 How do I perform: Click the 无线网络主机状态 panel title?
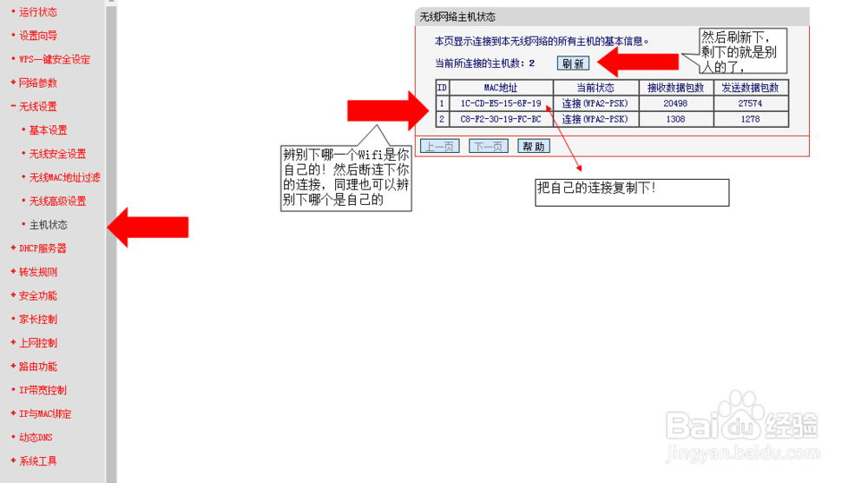click(457, 17)
